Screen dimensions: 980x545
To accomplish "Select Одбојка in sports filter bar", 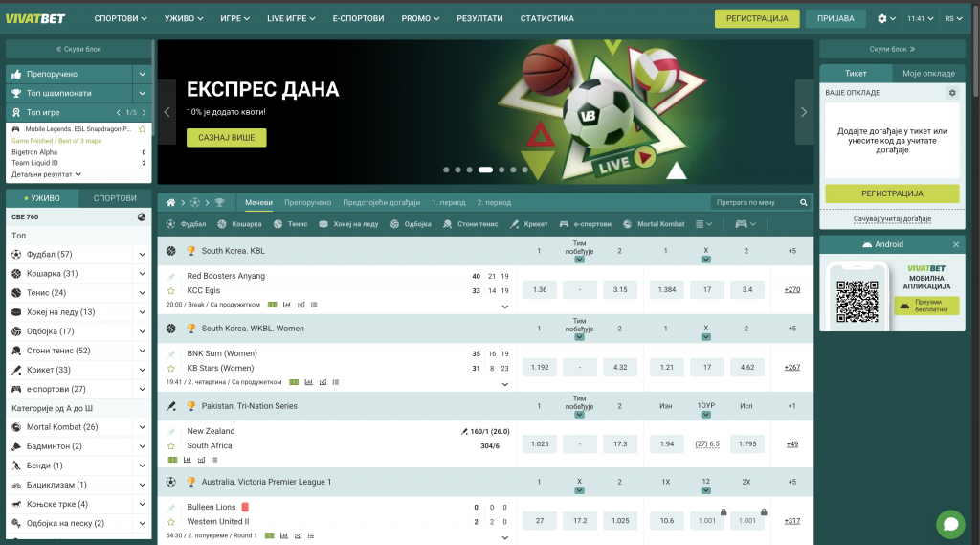I will click(x=411, y=224).
